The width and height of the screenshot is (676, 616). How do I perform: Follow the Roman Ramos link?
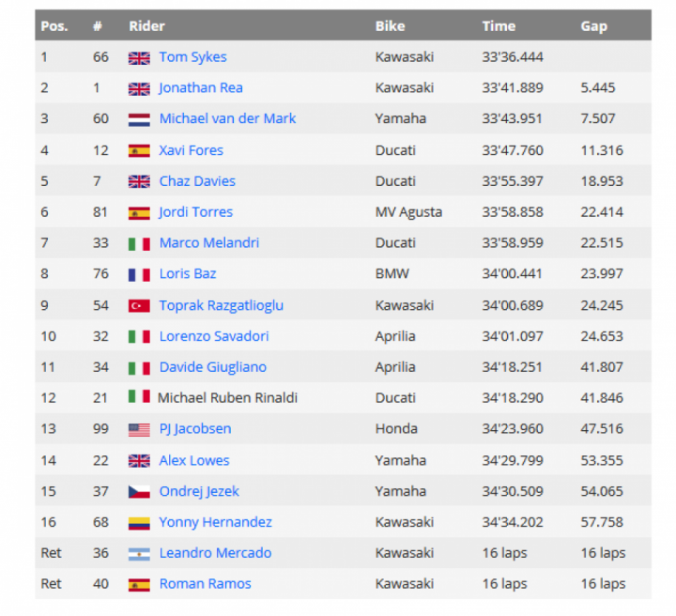pos(206,584)
